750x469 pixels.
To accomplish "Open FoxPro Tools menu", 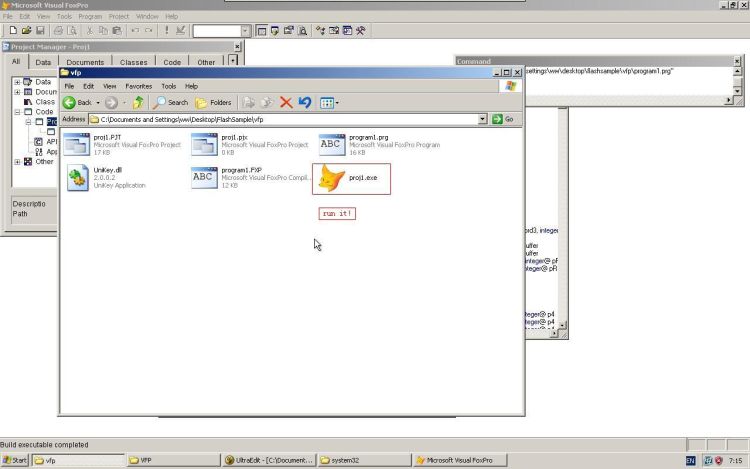I will pos(64,16).
